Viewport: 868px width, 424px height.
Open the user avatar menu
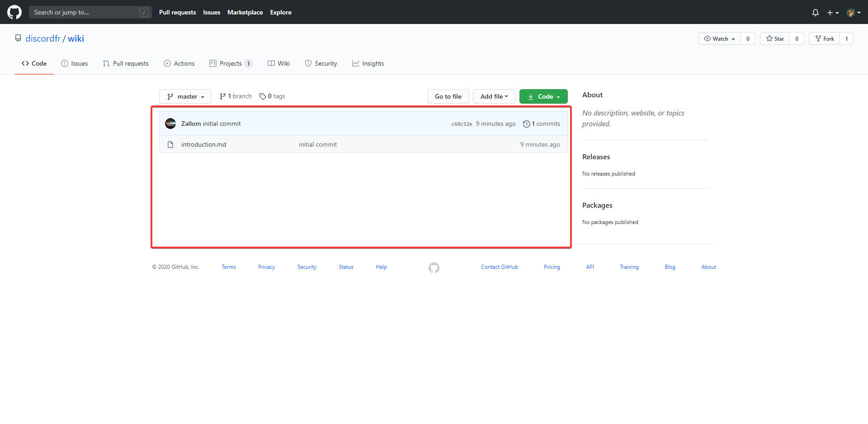point(853,13)
